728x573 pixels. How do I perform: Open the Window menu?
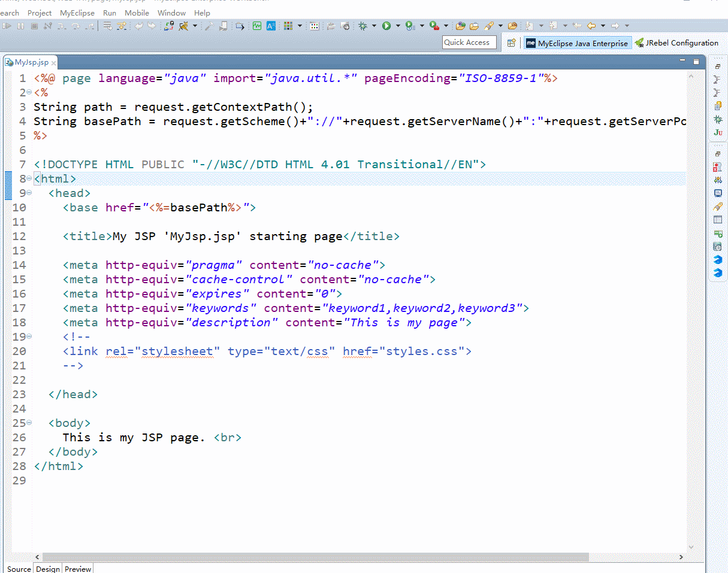(x=171, y=13)
